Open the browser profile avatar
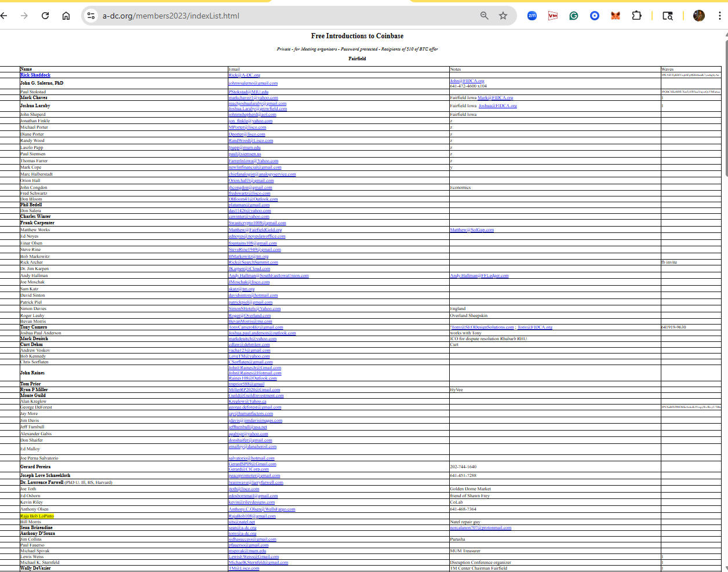The image size is (728, 572). pyautogui.click(x=699, y=16)
